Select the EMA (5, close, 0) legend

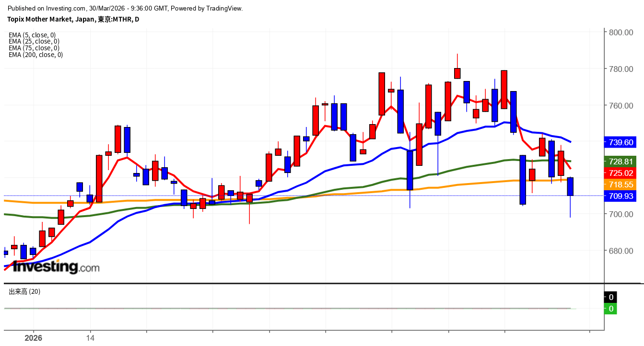[32, 35]
